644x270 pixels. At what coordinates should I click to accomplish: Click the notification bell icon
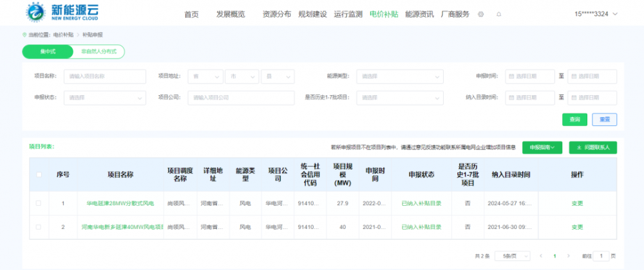click(x=498, y=14)
